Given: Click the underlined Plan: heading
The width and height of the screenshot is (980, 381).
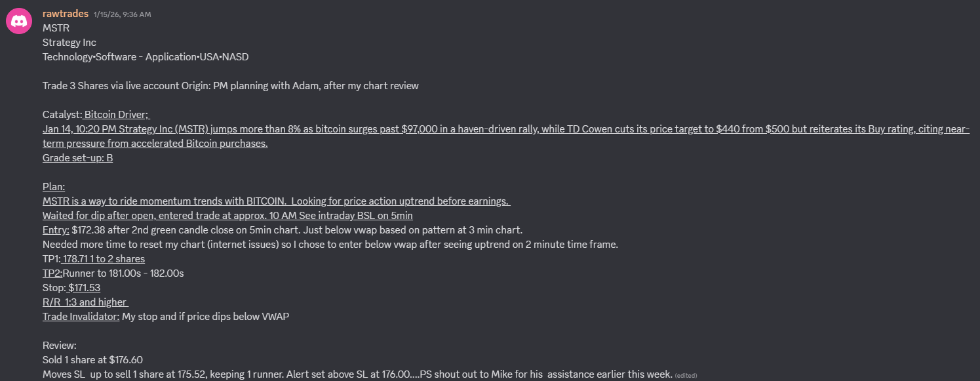Looking at the screenshot, I should (54, 187).
